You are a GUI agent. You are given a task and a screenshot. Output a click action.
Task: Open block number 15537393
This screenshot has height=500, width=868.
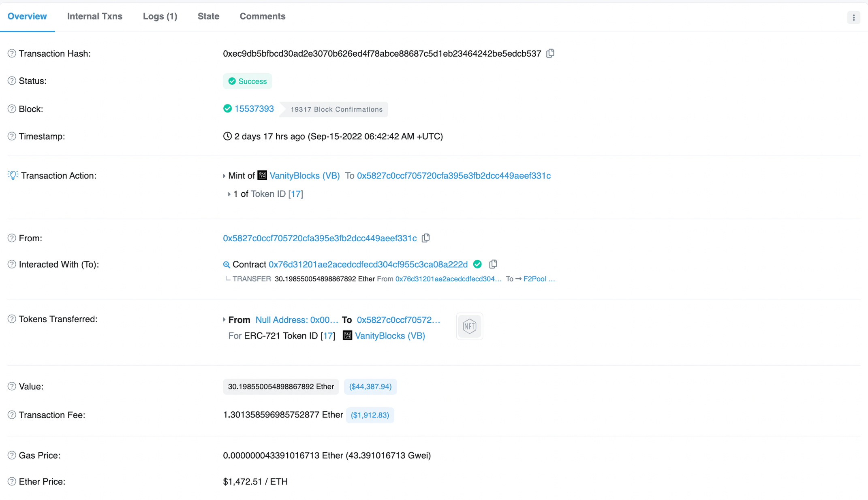point(254,109)
